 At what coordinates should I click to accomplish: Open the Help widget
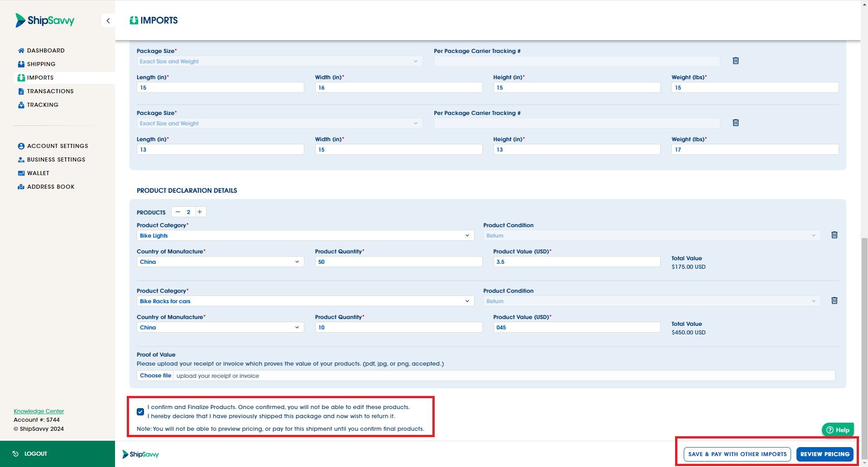[838, 430]
